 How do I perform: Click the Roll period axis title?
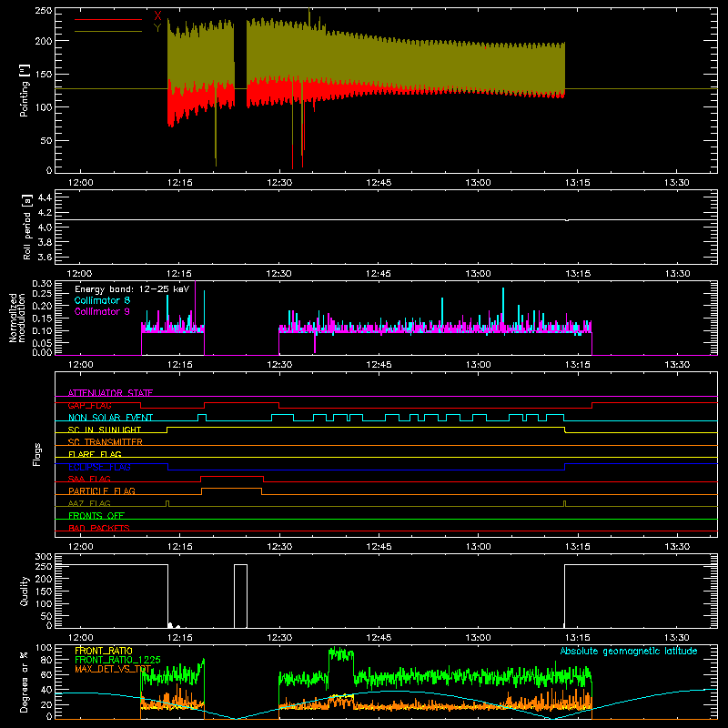[x=26, y=227]
